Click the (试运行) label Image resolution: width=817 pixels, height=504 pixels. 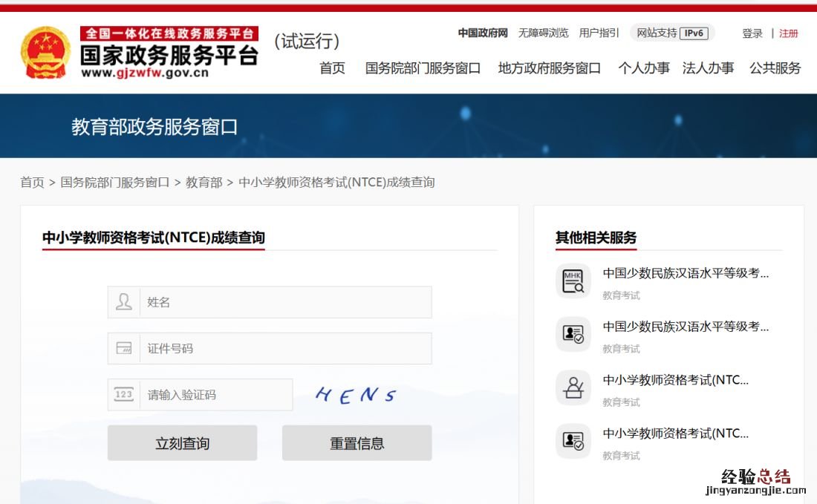pos(307,41)
